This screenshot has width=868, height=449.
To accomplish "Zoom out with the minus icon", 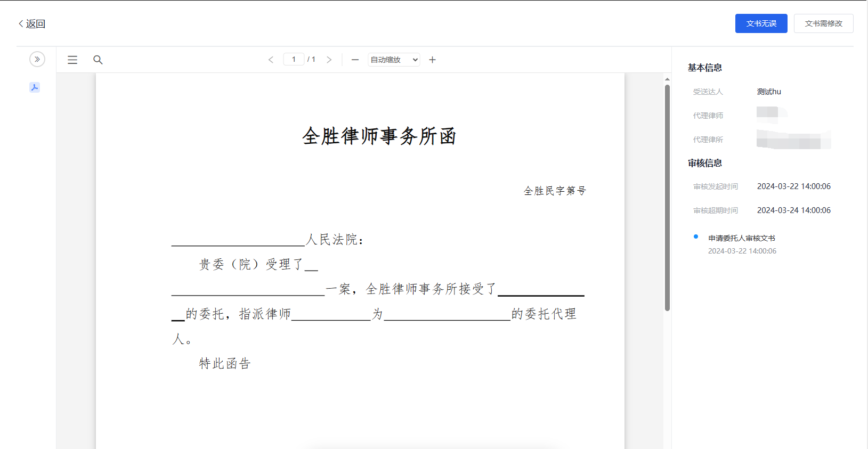I will coord(355,60).
